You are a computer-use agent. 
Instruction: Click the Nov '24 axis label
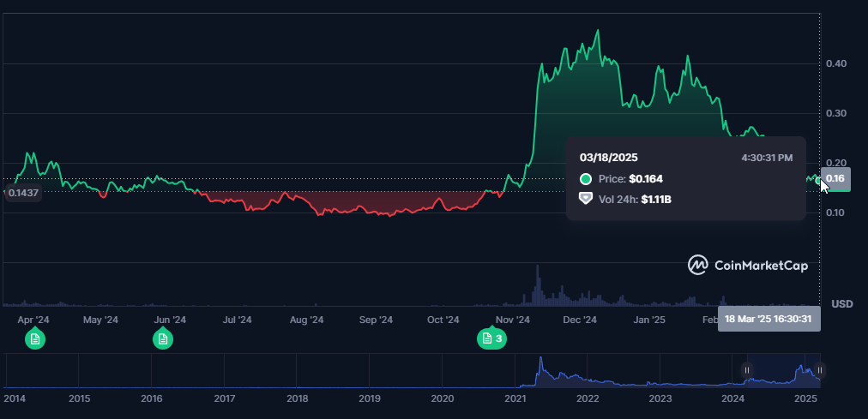(513, 320)
